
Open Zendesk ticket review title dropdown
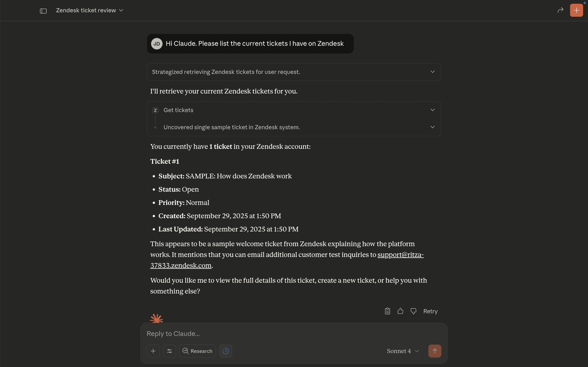tap(89, 10)
